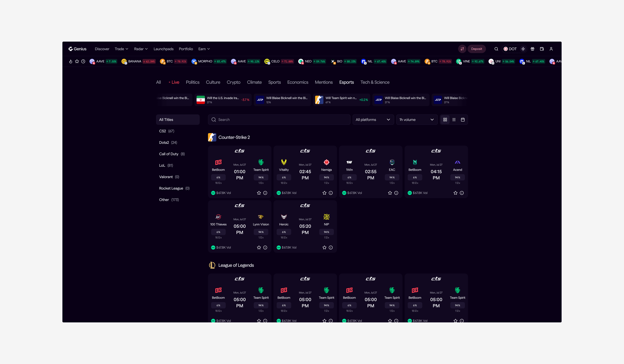Favorite the 1Win vs EAC match
The height and width of the screenshot is (364, 624).
(390, 193)
